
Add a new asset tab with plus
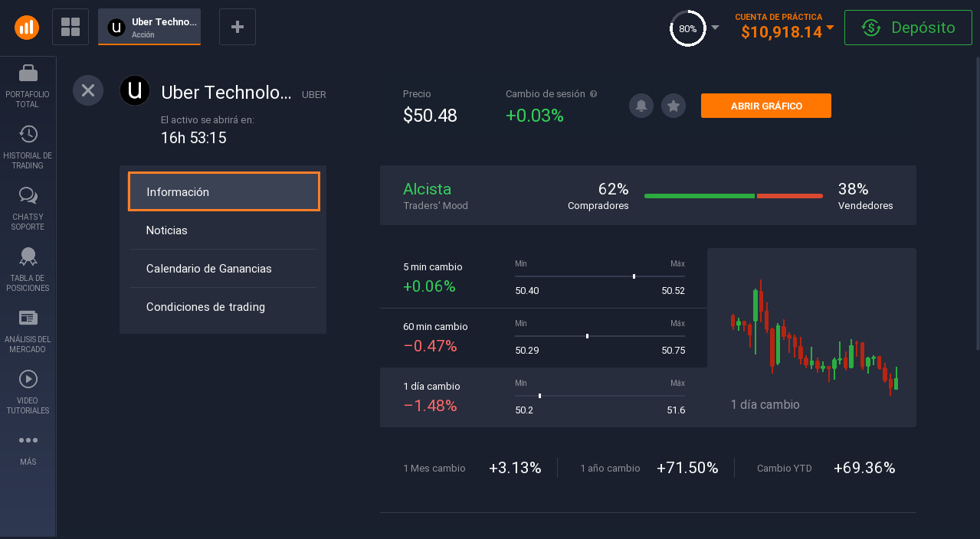click(238, 27)
